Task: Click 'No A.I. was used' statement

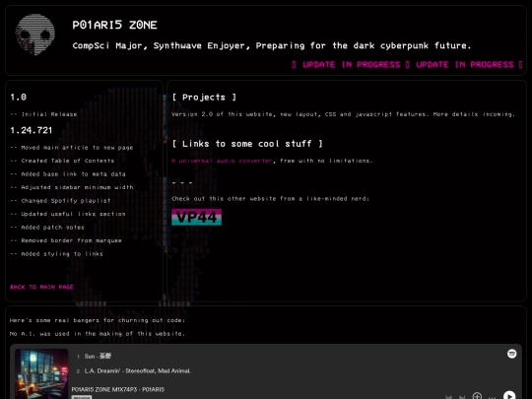Action: click(98, 334)
